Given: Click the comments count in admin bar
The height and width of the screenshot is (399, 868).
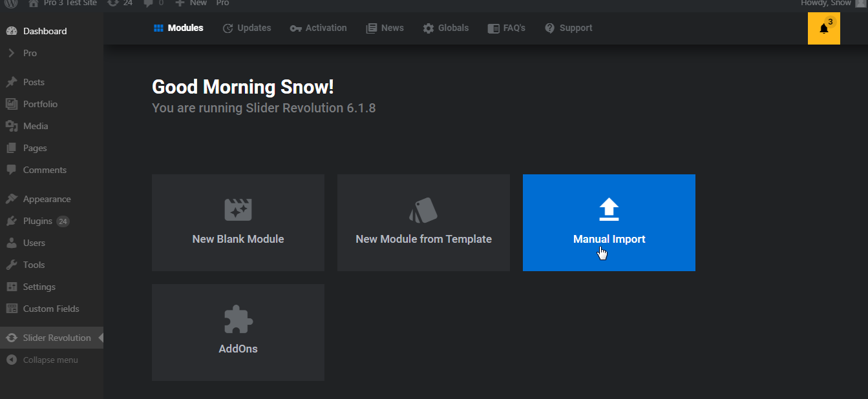Looking at the screenshot, I should 153,3.
